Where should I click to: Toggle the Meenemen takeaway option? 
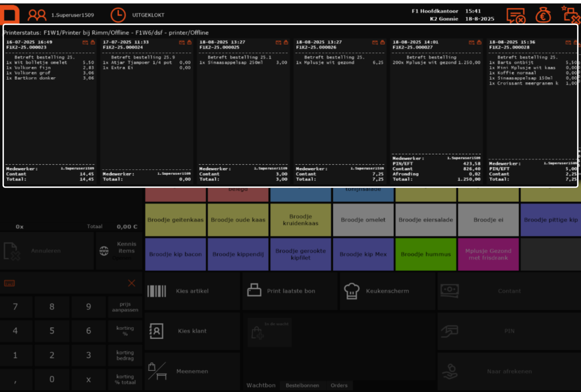[x=192, y=371]
